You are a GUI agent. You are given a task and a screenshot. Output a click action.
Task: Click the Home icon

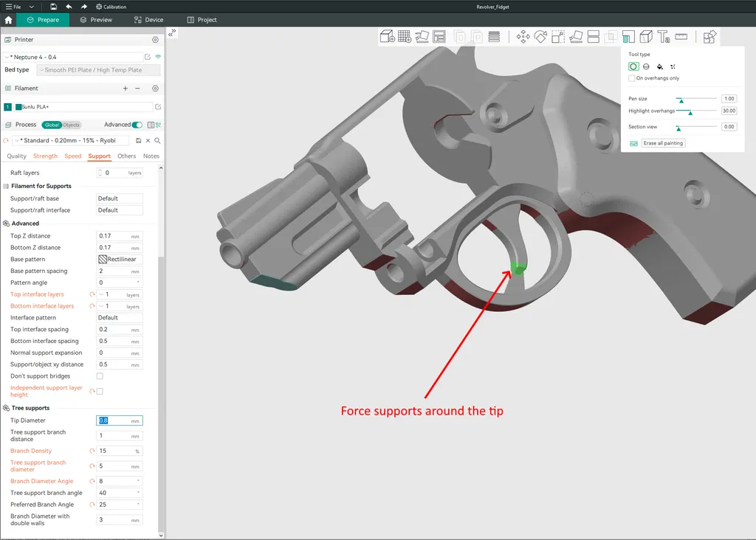point(8,20)
